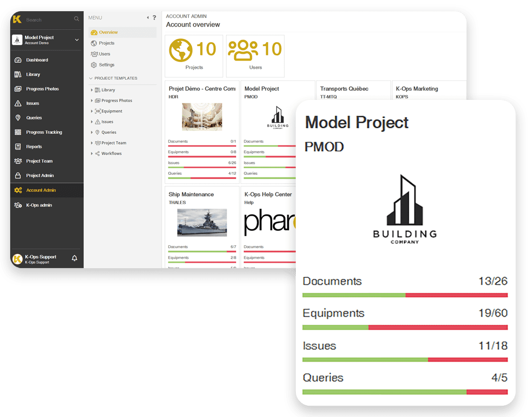
Task: Click the Projects globe count icon
Action: tap(180, 50)
